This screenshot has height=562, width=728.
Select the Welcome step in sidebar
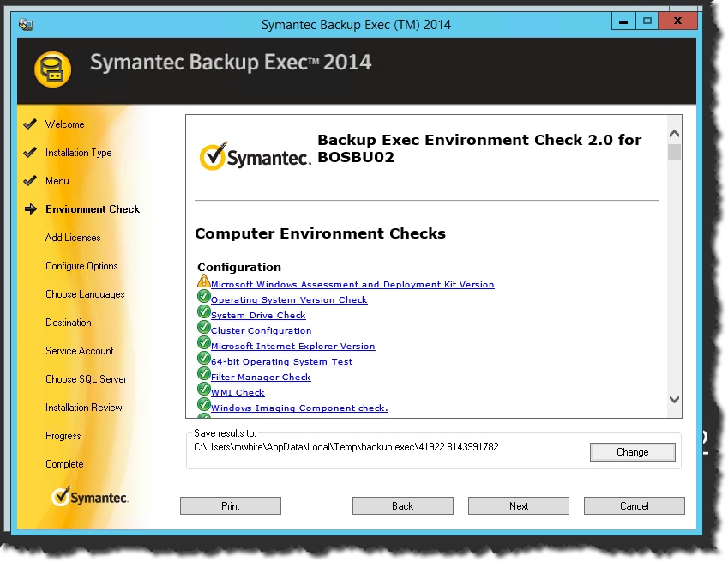tap(64, 124)
